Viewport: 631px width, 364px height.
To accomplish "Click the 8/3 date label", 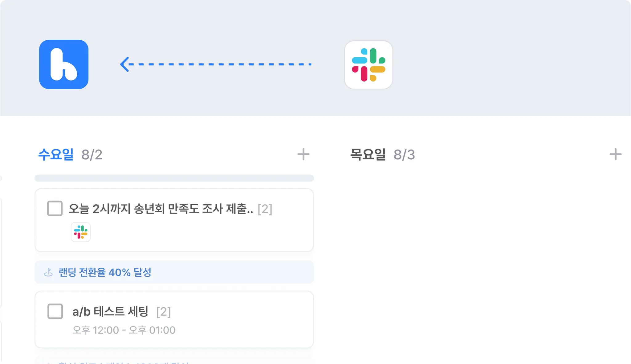I will click(x=404, y=155).
